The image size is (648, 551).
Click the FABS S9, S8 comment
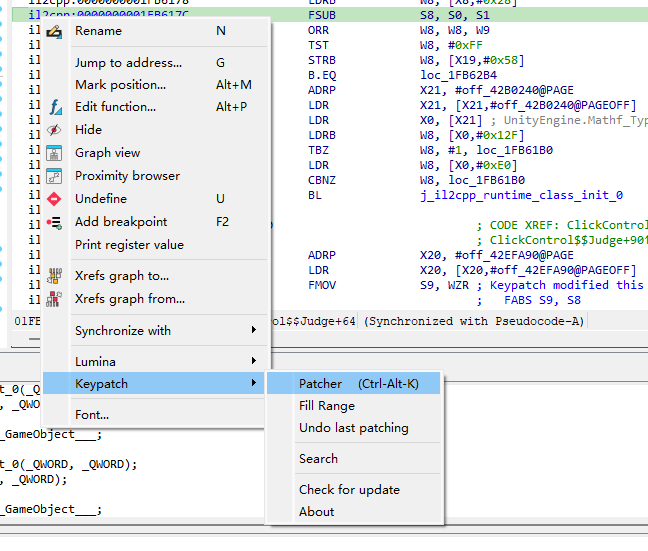pos(542,300)
